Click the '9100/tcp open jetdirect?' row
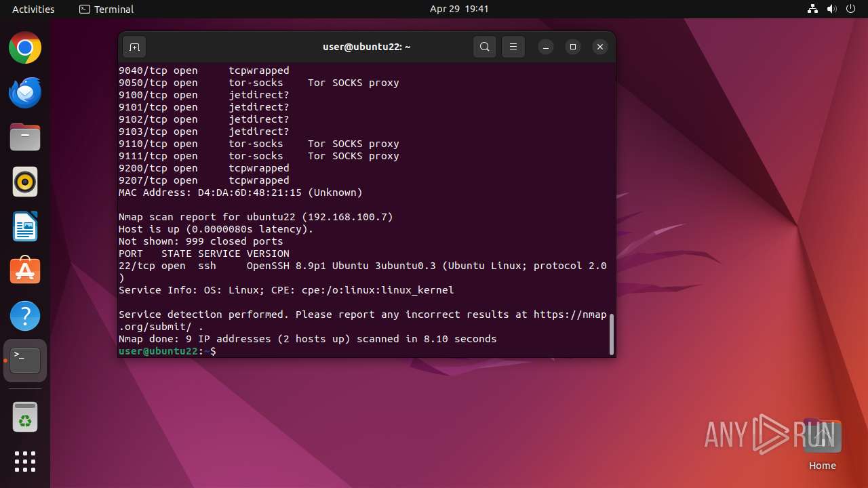The height and width of the screenshot is (488, 868). [x=204, y=95]
